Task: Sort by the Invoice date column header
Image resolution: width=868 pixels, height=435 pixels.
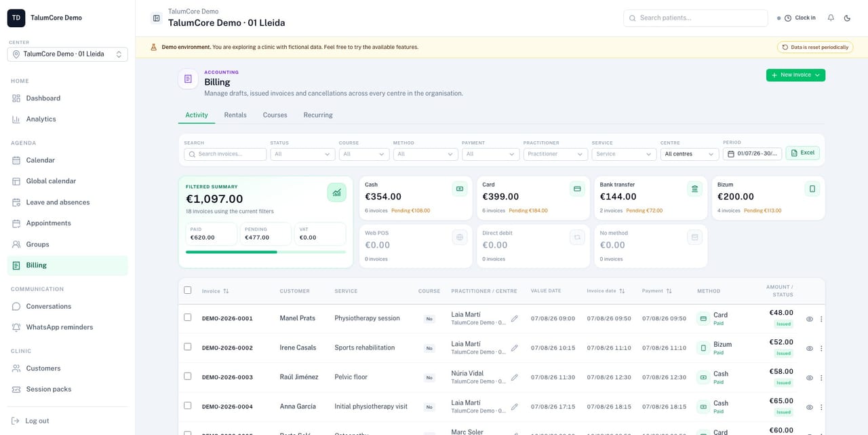Action: tap(606, 291)
